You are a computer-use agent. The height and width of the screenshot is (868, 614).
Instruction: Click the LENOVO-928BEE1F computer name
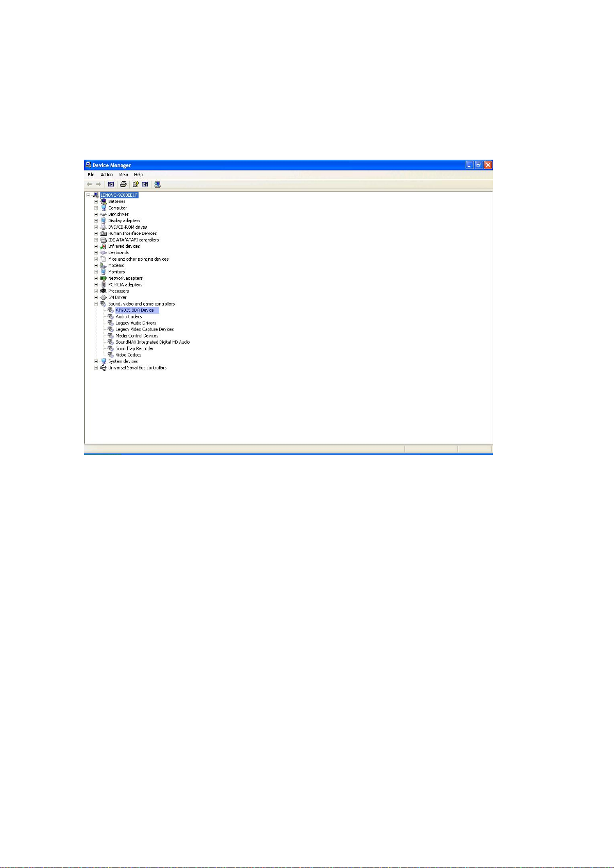pyautogui.click(x=119, y=195)
